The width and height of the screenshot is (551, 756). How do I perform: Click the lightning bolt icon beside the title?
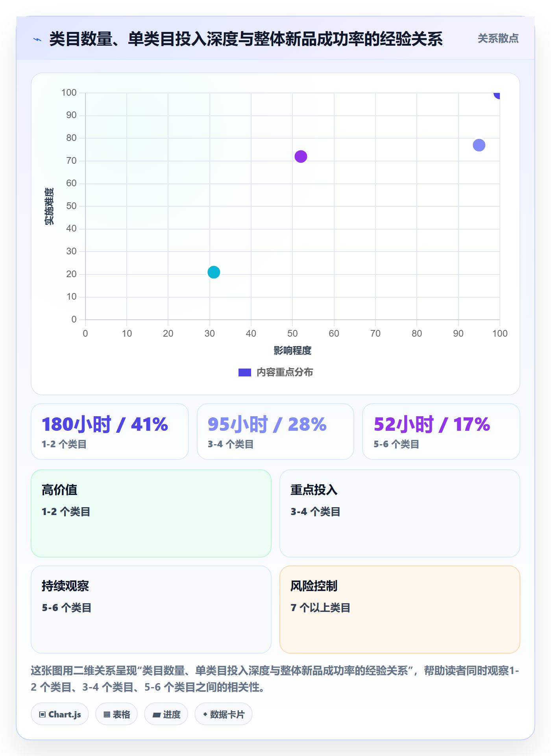point(37,39)
